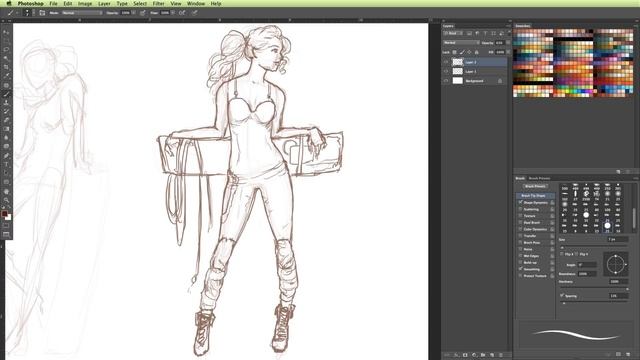The height and width of the screenshot is (360, 640).
Task: Select the Gradient tool
Action: click(6, 129)
